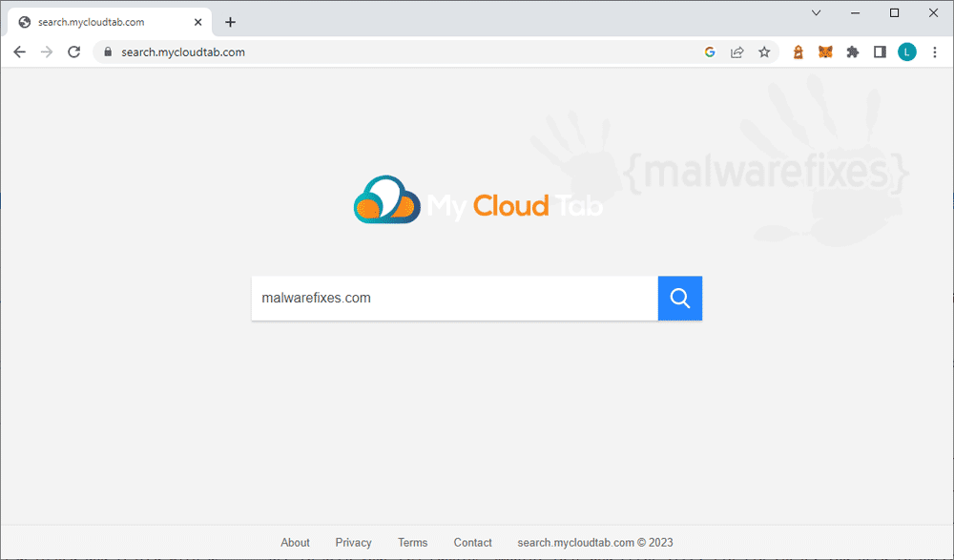Submit search with blue magnifier button
This screenshot has height=560, width=954.
click(679, 299)
